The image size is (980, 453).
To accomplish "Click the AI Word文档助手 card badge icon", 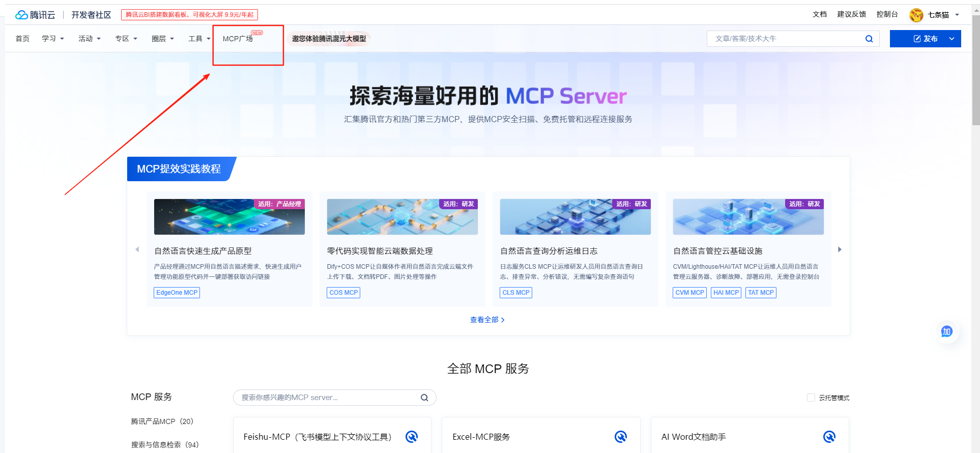I will (829, 437).
